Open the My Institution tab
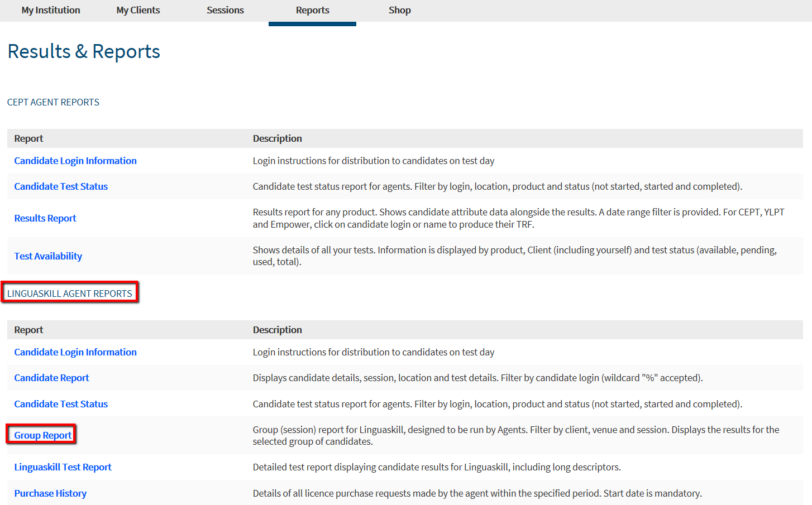 coord(51,10)
